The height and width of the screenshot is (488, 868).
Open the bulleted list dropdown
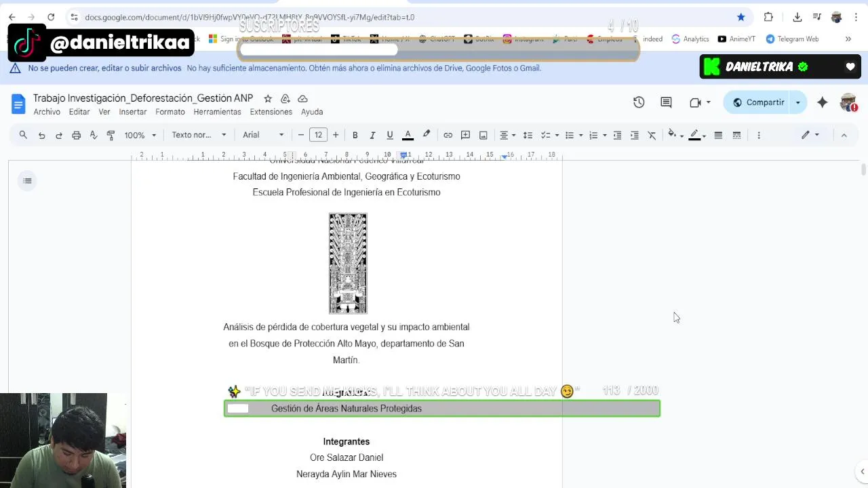point(574,135)
